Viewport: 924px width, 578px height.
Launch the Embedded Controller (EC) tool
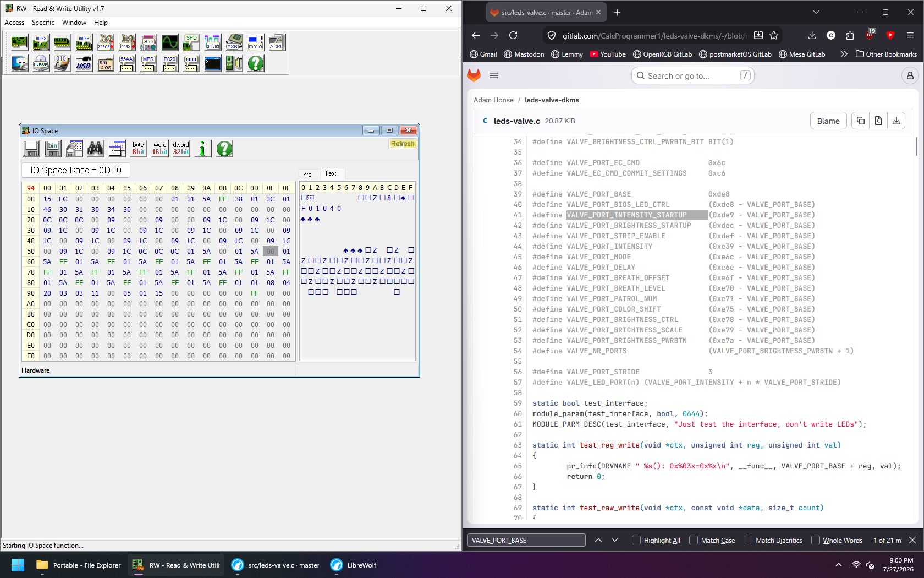tap(19, 63)
